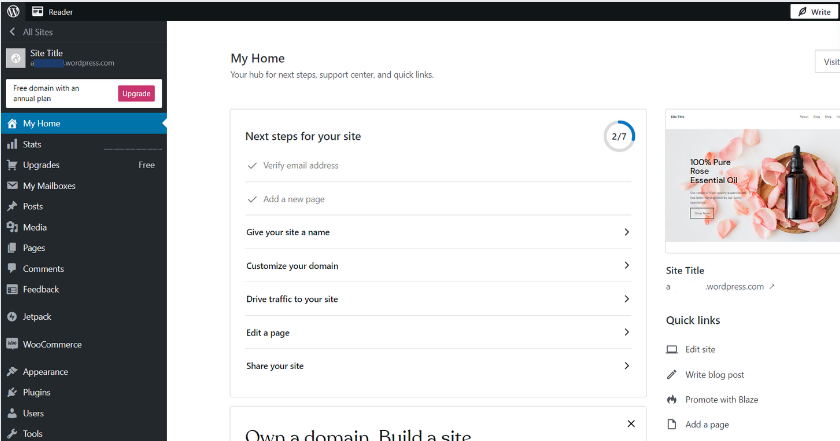Open My Mailboxes envelope icon
This screenshot has width=840, height=441.
click(12, 186)
